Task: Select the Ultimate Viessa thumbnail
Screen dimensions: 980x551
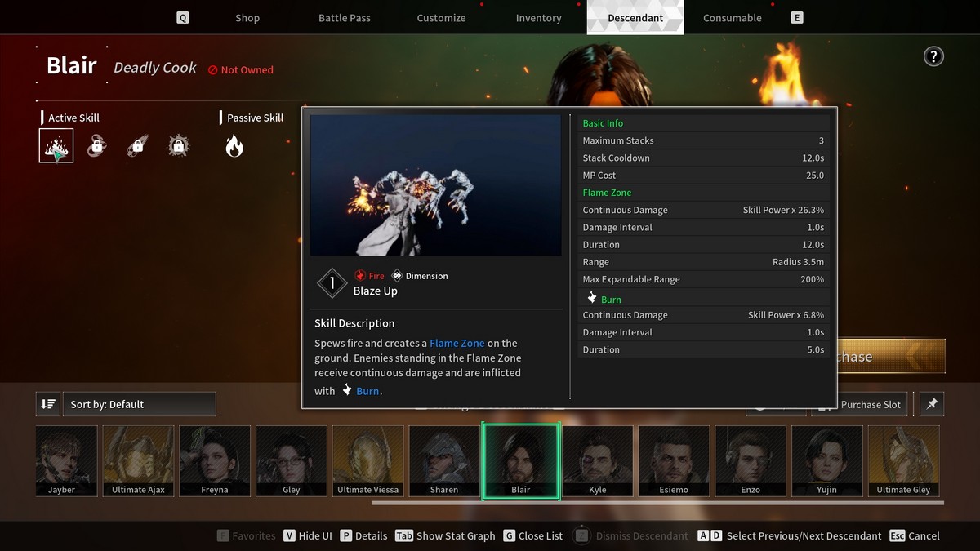Action: pyautogui.click(x=367, y=460)
